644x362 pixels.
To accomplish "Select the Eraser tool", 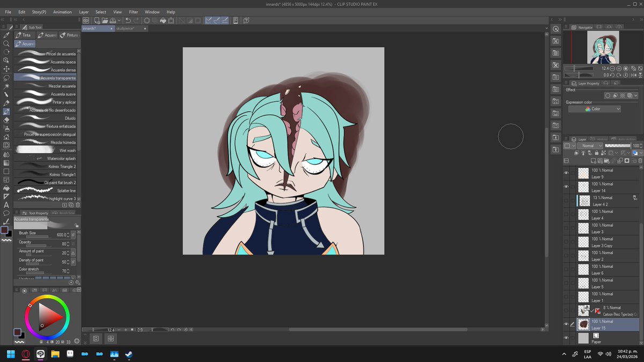I will [6, 120].
